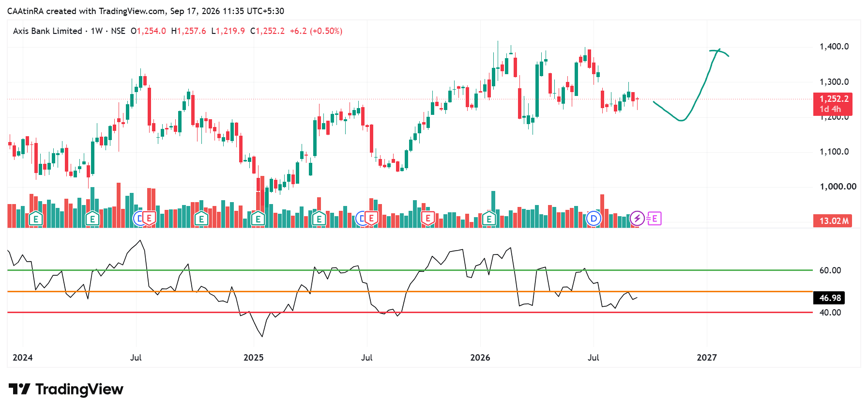Click the 60.00 RSI axis label
This screenshot has height=411, width=868.
coord(830,270)
